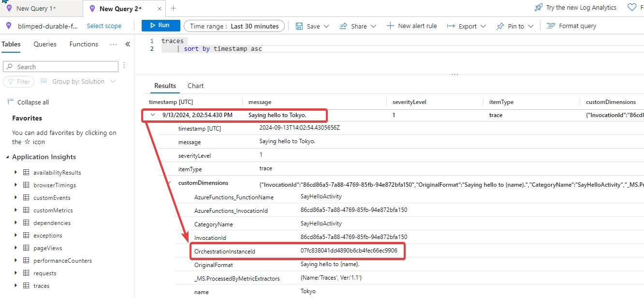The image size is (644, 298).
Task: Select the exceptions table
Action: point(48,236)
